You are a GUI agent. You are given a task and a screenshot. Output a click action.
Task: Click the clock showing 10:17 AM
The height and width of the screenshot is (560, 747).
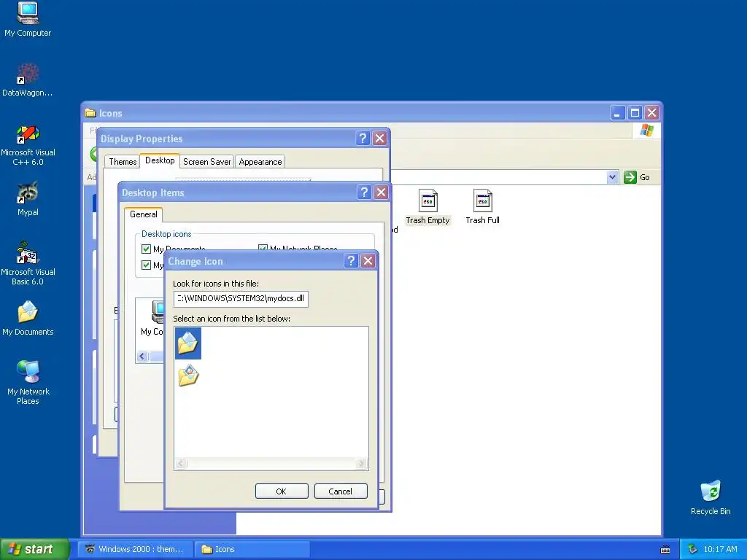click(720, 549)
